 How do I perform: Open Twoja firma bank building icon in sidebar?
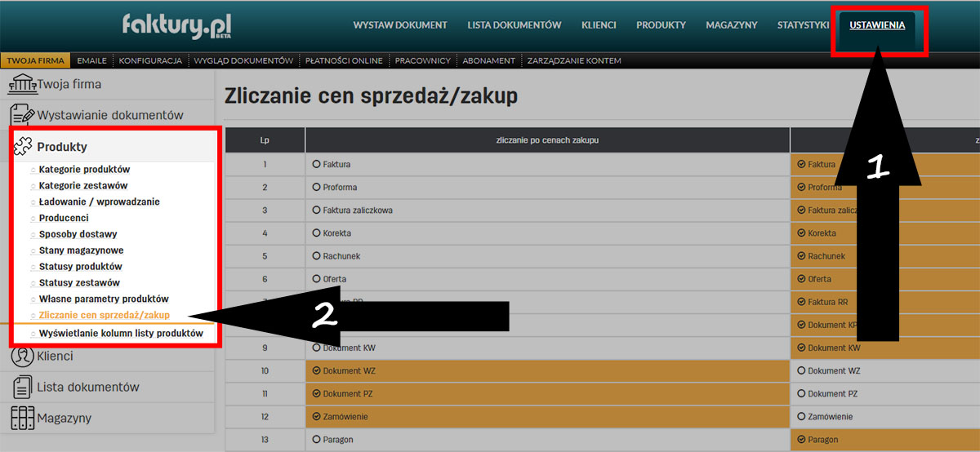pos(21,84)
